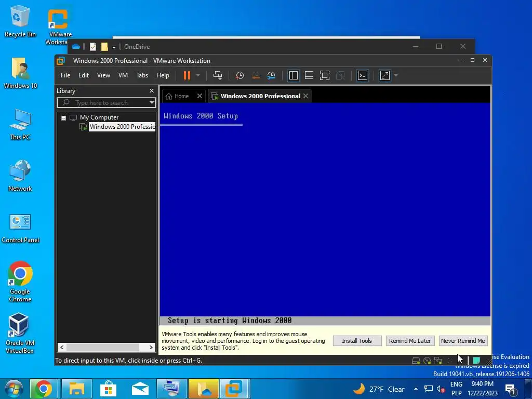This screenshot has width=532, height=399.
Task: Open Microsoft Store from the taskbar
Action: pyautogui.click(x=109, y=389)
